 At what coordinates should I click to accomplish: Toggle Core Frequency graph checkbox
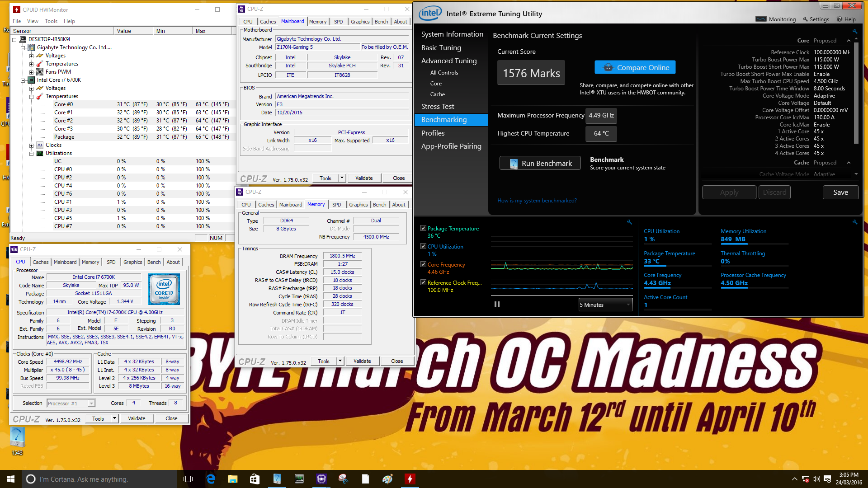point(424,264)
